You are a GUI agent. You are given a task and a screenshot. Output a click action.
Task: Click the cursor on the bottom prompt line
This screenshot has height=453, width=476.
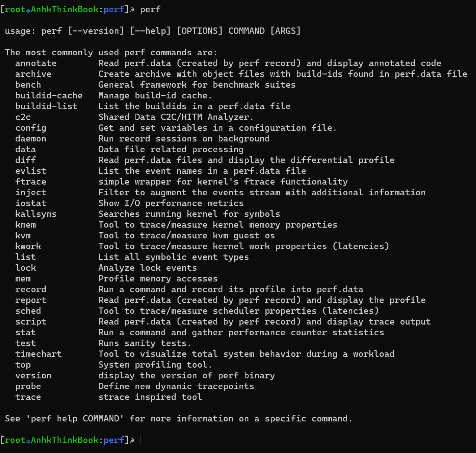coord(140,440)
